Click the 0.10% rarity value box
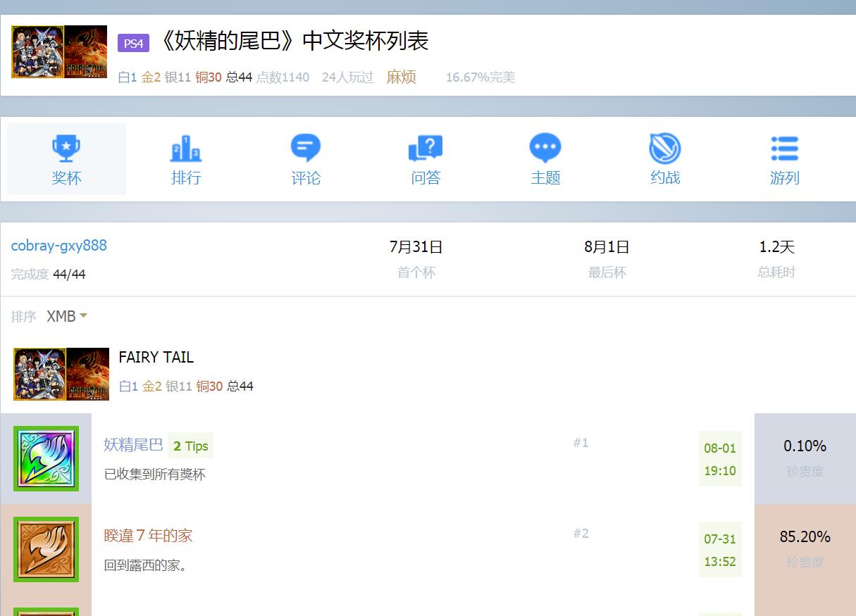856x616 pixels. click(x=805, y=458)
